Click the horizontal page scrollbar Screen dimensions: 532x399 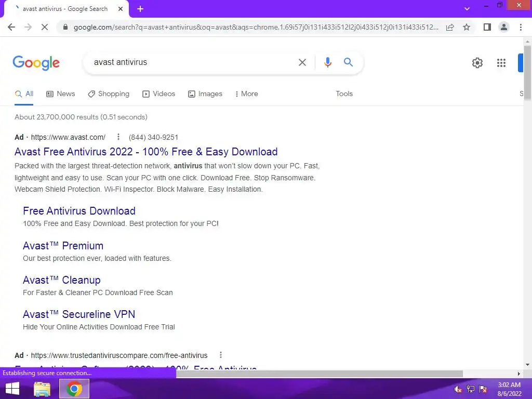320,374
